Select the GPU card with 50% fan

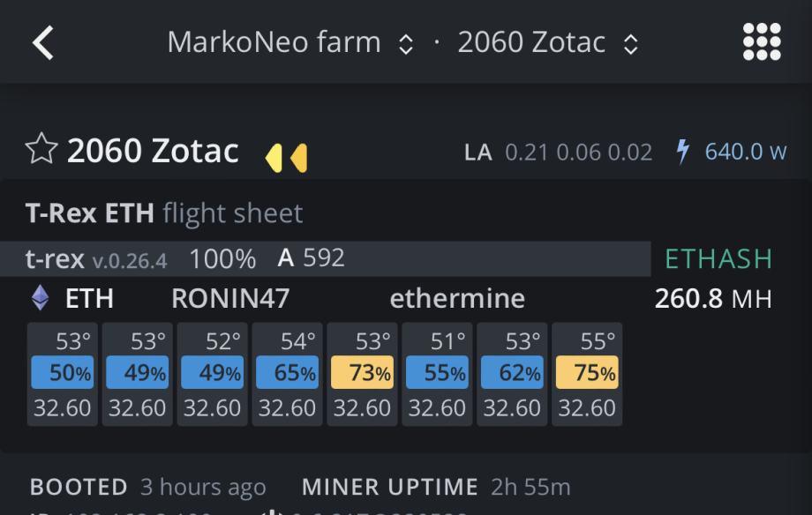pos(62,374)
